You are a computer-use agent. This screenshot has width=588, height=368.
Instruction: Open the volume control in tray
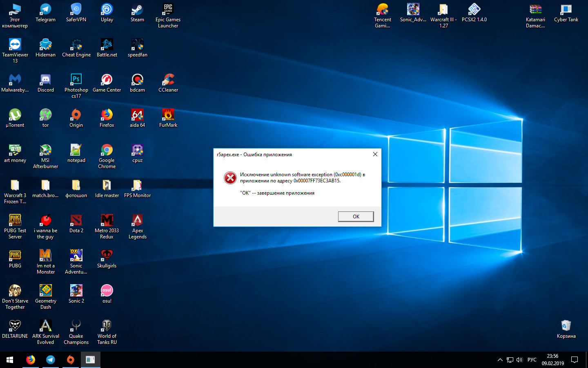tap(519, 360)
